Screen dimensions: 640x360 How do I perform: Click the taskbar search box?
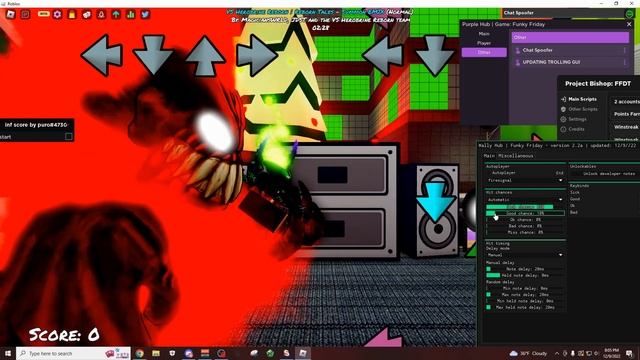pos(73,353)
